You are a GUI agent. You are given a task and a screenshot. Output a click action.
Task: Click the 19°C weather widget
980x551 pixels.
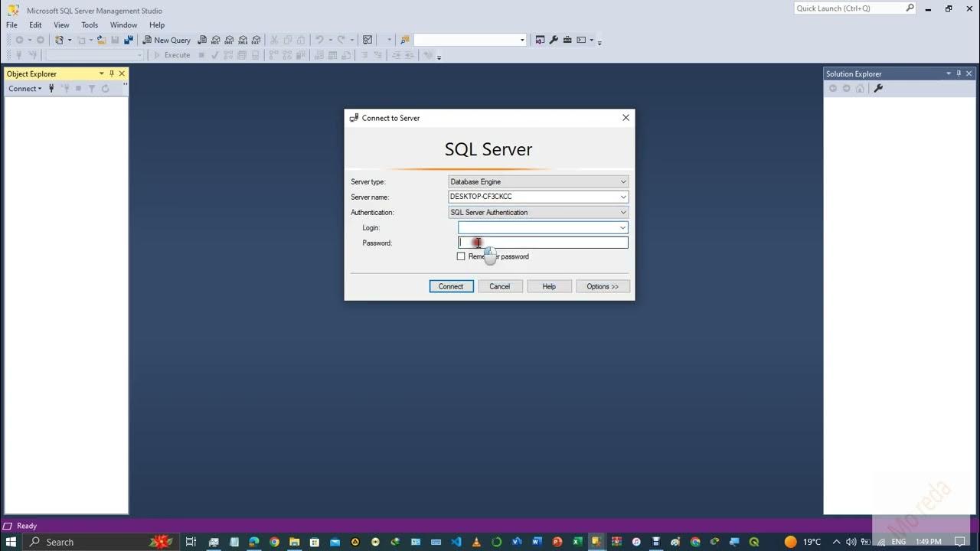click(802, 542)
